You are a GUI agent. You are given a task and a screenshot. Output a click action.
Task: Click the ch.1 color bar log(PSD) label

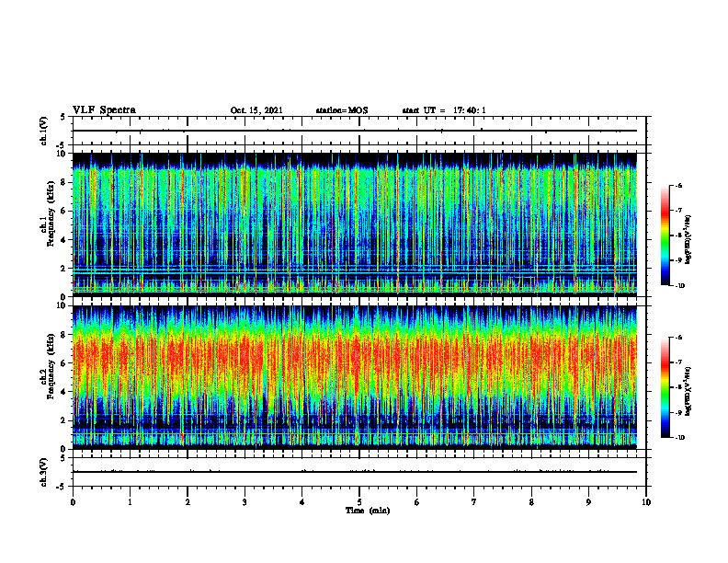click(x=689, y=239)
